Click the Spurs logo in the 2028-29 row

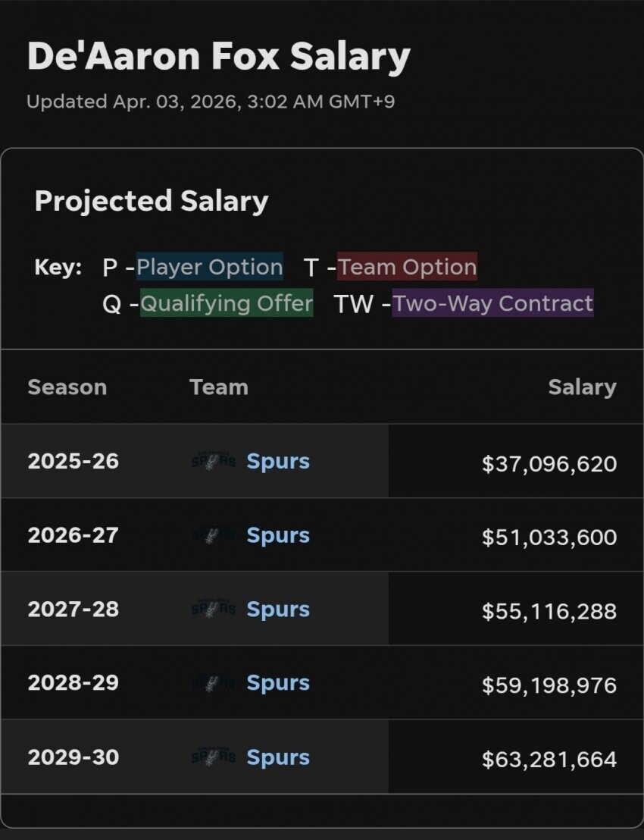tap(214, 683)
